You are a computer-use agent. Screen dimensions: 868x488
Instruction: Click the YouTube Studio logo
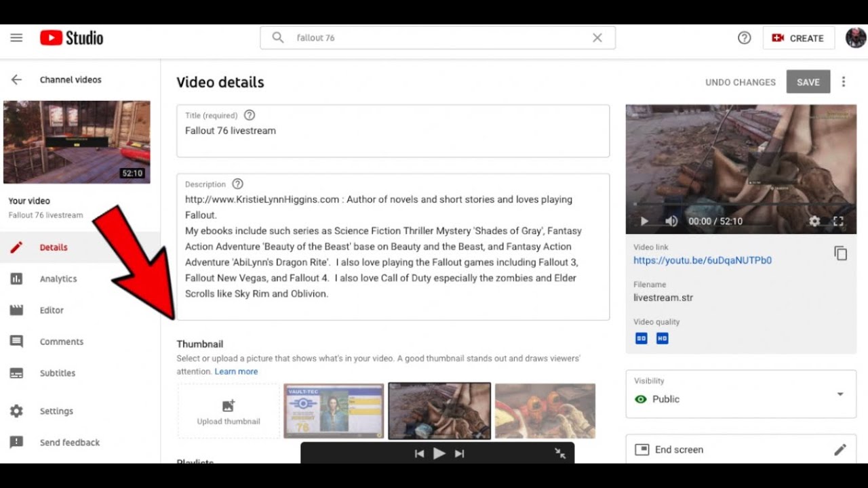71,38
